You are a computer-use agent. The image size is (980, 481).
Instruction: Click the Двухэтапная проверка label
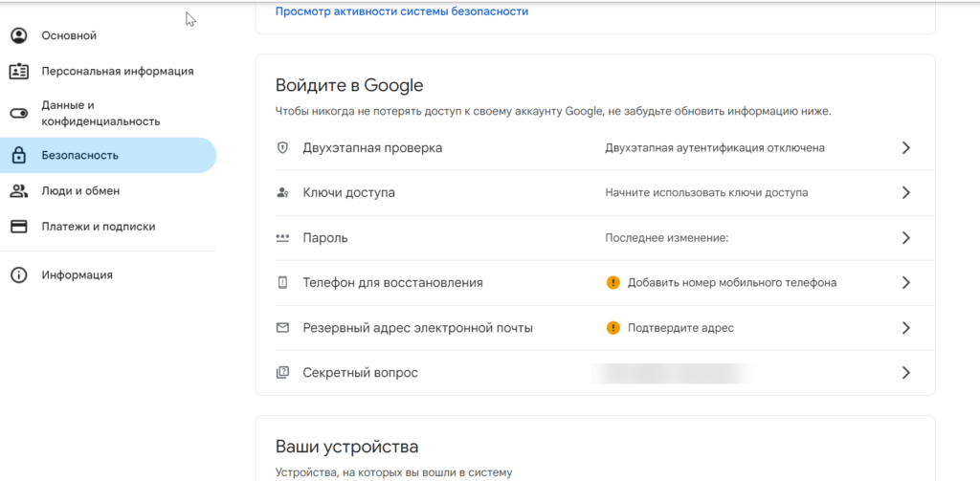pyautogui.click(x=372, y=148)
